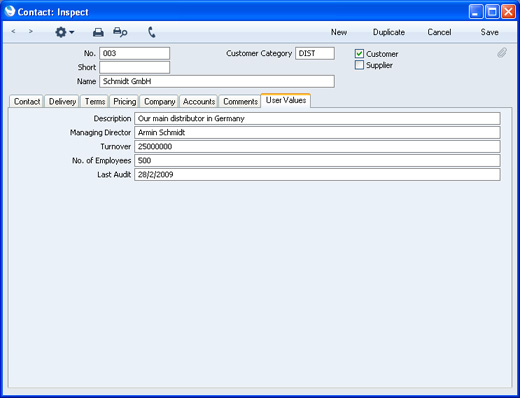Screen dimensions: 520x398
Task: Uncheck the Customer checkbox
Action: [x=359, y=54]
